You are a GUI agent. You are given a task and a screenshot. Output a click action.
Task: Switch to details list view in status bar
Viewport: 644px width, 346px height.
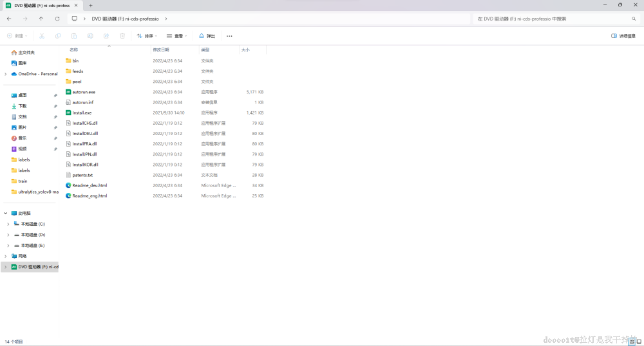[632, 341]
